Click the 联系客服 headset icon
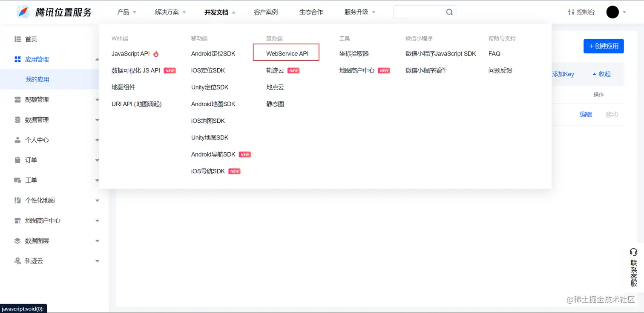Screen dimensions: 644x313 634,252
